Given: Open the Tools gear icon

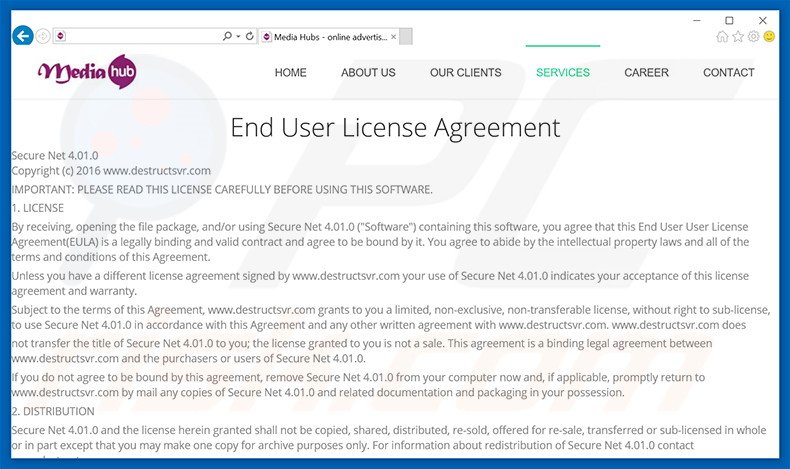Looking at the screenshot, I should (x=753, y=36).
